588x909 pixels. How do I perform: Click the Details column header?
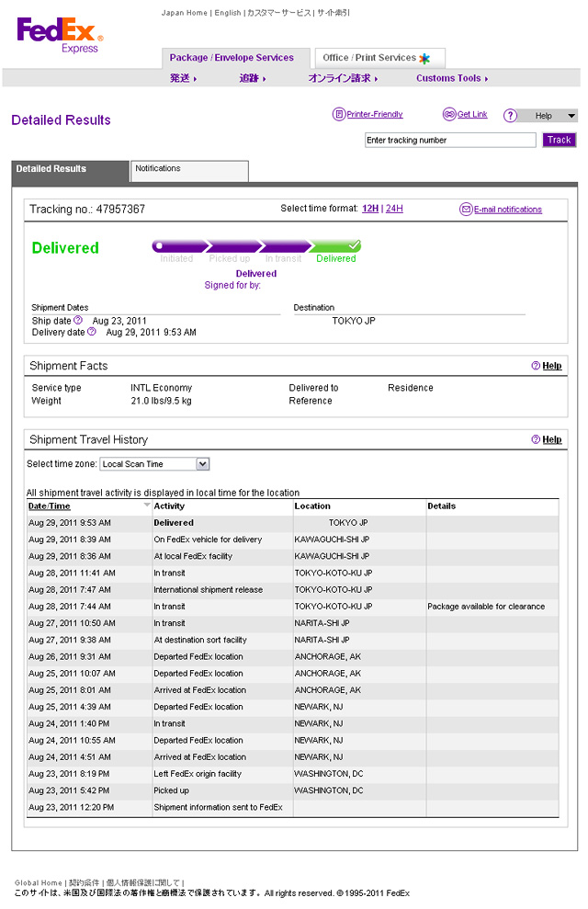click(441, 506)
